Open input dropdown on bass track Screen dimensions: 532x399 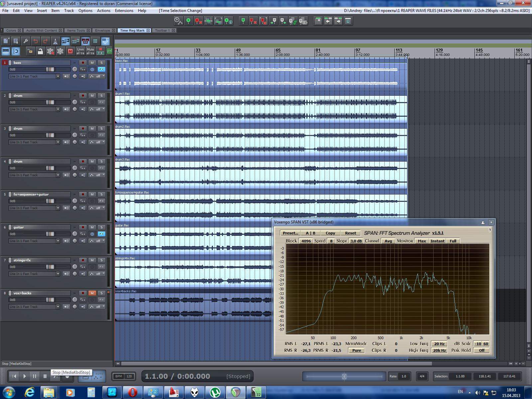58,76
